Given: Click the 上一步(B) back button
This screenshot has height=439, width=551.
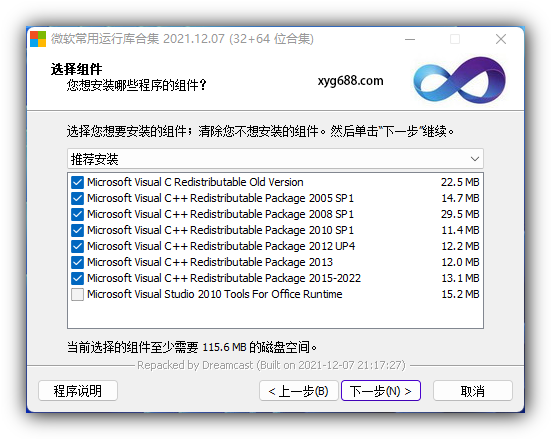Looking at the screenshot, I should click(x=299, y=390).
